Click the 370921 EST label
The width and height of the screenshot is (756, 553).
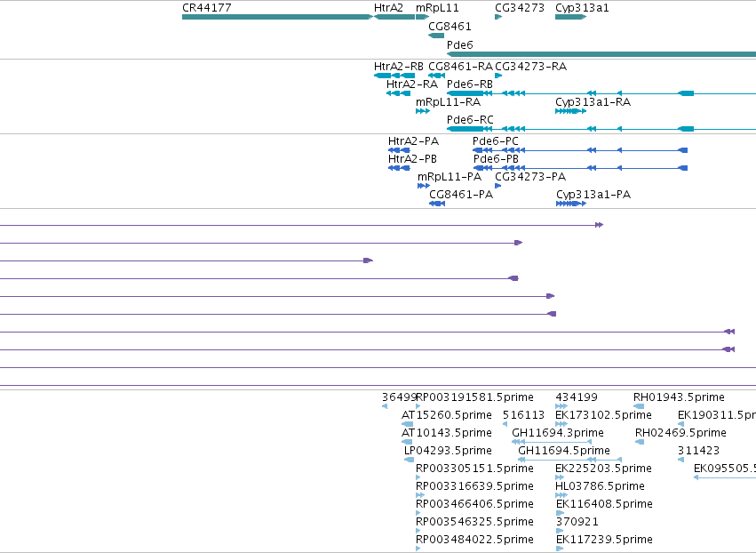point(577,522)
